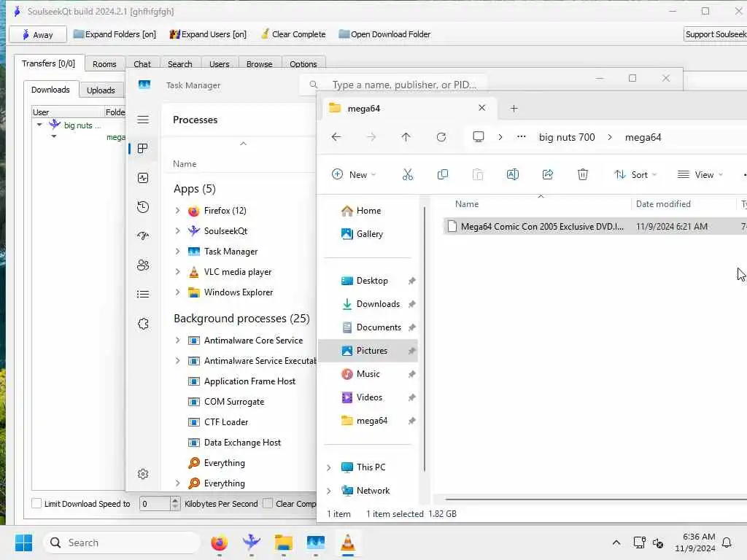Screen dimensions: 747x560
Task: Expand VLC media player process entry
Action: click(x=178, y=272)
